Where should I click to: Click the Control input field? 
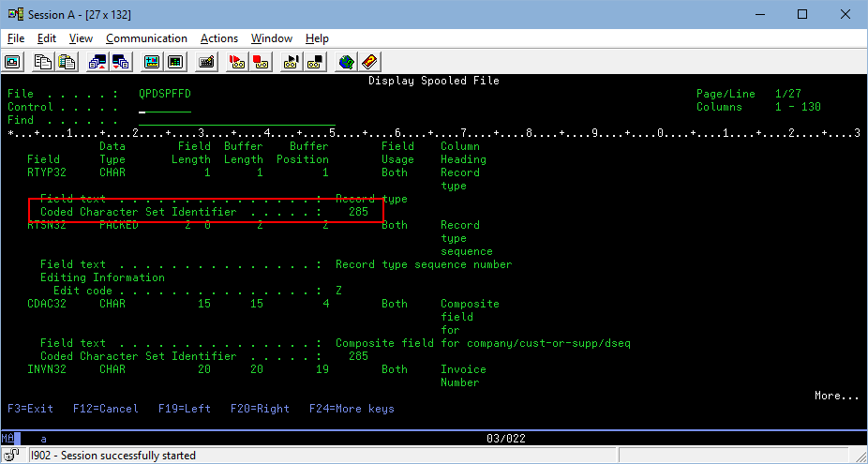(x=165, y=108)
